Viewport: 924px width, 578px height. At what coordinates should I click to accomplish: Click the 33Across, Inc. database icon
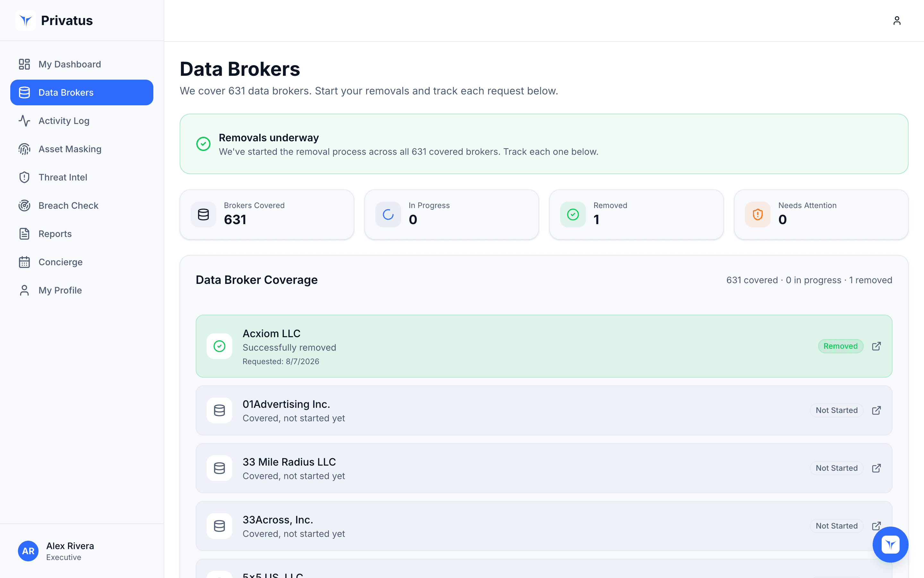tap(219, 526)
